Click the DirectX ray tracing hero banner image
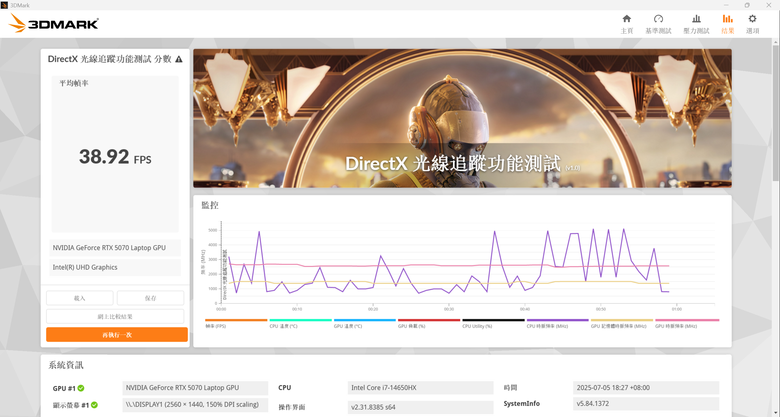The image size is (780, 417). click(462, 118)
